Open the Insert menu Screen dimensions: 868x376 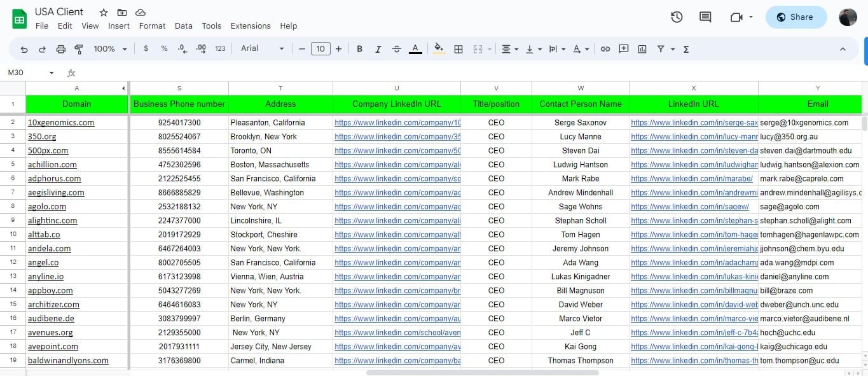[119, 26]
